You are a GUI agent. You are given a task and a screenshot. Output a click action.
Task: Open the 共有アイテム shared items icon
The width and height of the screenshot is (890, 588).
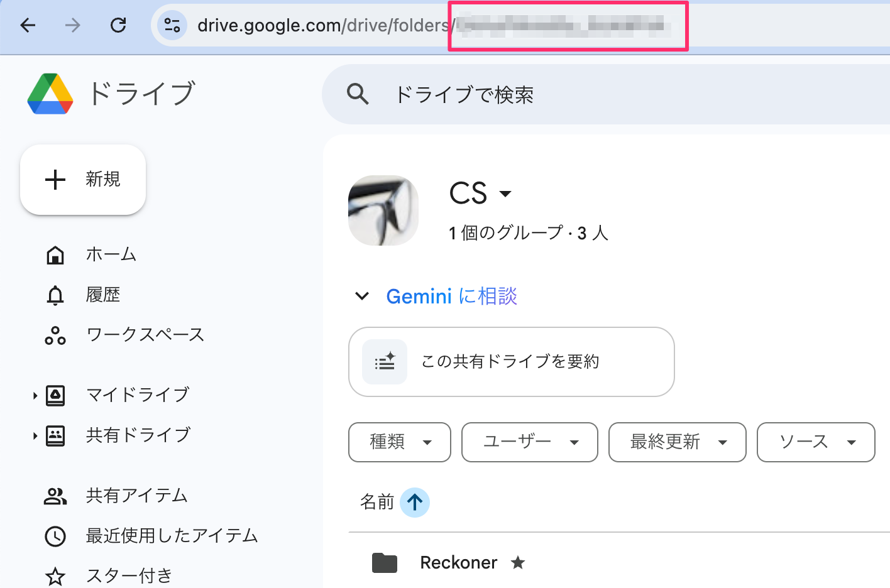[x=55, y=496]
